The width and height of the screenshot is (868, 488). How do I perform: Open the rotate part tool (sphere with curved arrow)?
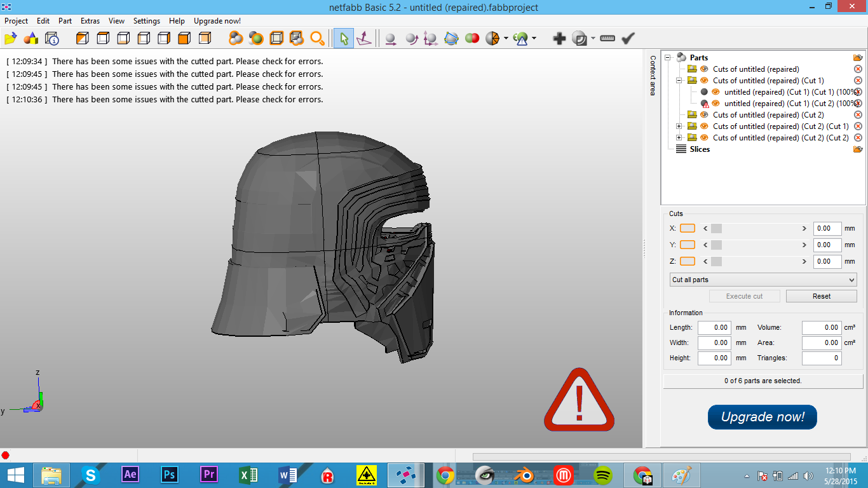click(411, 39)
